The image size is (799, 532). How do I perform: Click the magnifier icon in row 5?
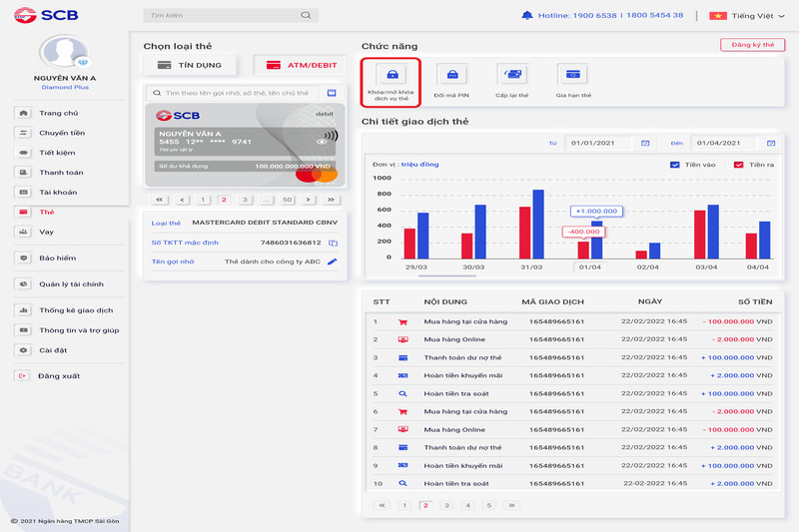(x=402, y=393)
